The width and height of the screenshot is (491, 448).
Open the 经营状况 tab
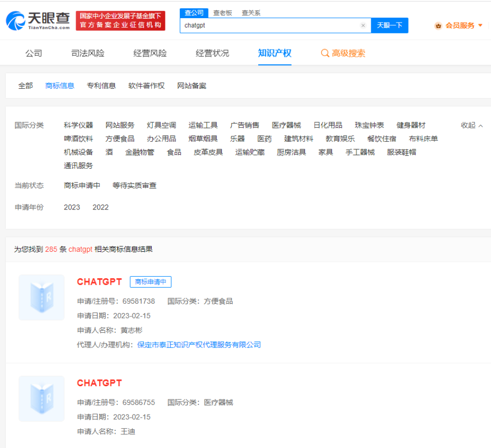tap(212, 53)
